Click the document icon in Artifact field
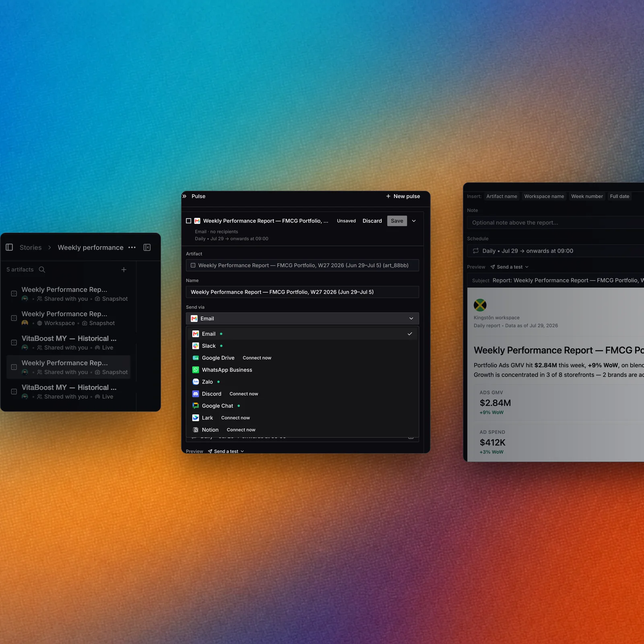Screen dimensions: 644x644 click(193, 265)
